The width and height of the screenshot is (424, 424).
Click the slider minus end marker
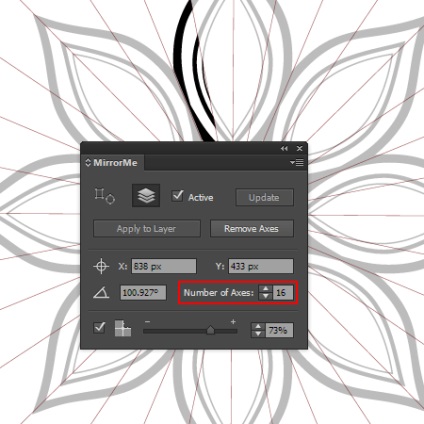[147, 322]
